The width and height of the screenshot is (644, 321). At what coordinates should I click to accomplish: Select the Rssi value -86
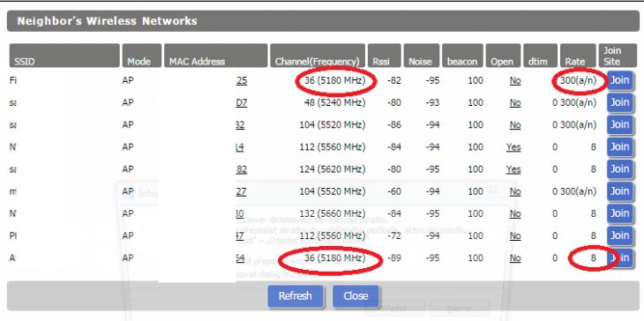point(393,125)
